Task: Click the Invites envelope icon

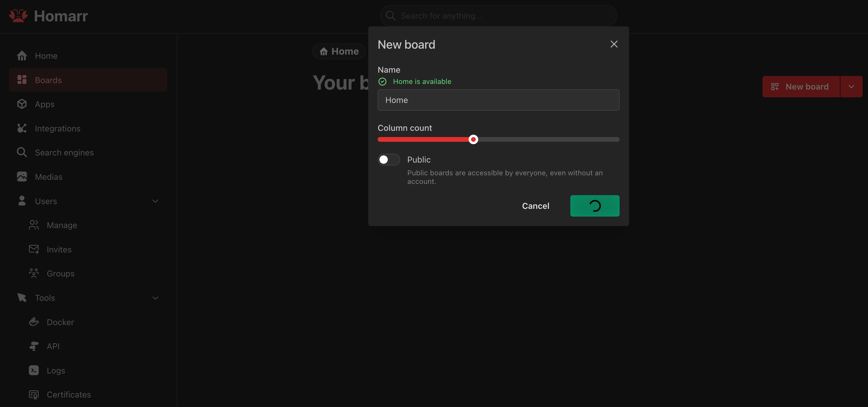Action: click(34, 249)
